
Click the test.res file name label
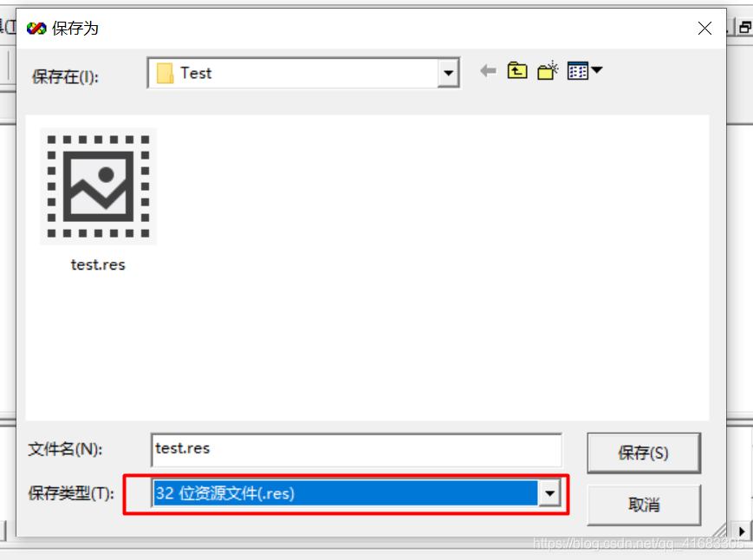[98, 265]
